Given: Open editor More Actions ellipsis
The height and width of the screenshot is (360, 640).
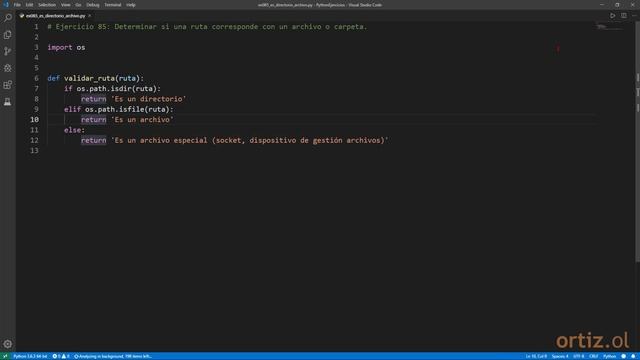Looking at the screenshot, I should [634, 16].
